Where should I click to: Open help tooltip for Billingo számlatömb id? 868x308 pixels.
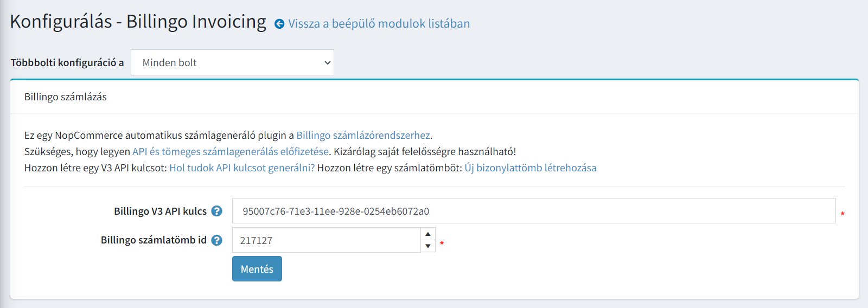click(x=216, y=240)
